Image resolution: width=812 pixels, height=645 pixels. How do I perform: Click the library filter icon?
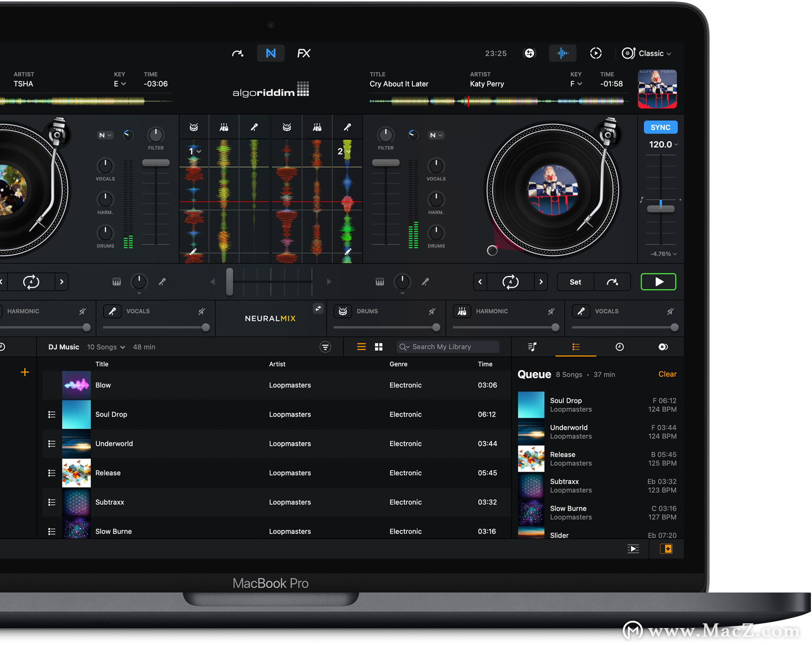(x=325, y=347)
